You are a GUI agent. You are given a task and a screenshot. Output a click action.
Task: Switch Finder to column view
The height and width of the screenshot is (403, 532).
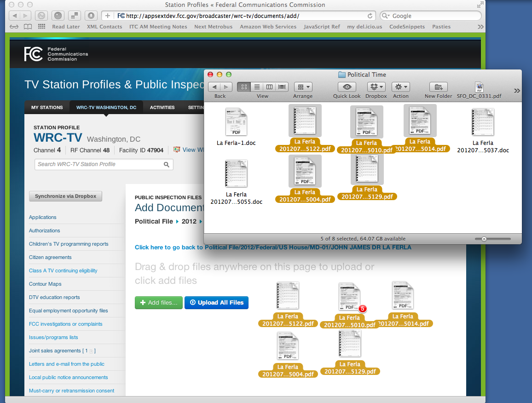269,87
